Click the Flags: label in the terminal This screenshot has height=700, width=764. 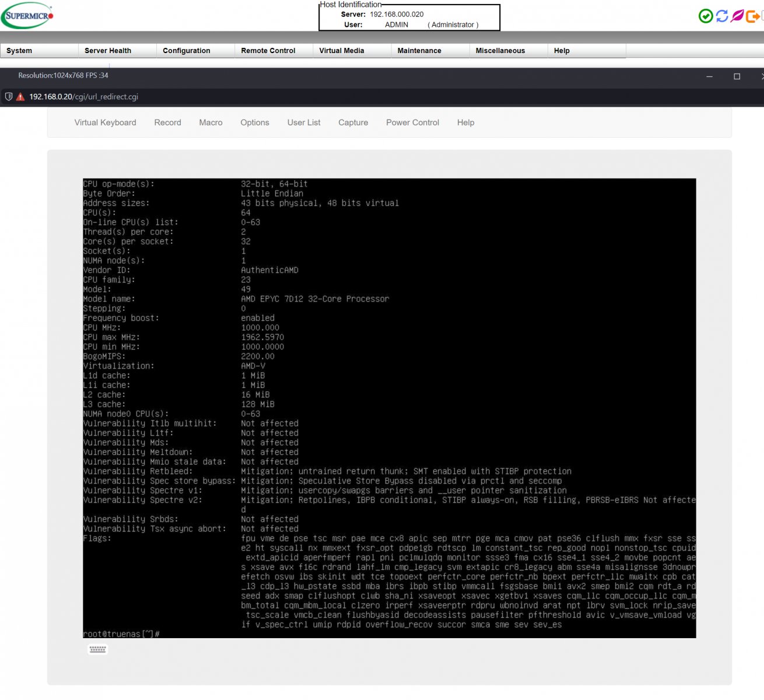(x=97, y=538)
